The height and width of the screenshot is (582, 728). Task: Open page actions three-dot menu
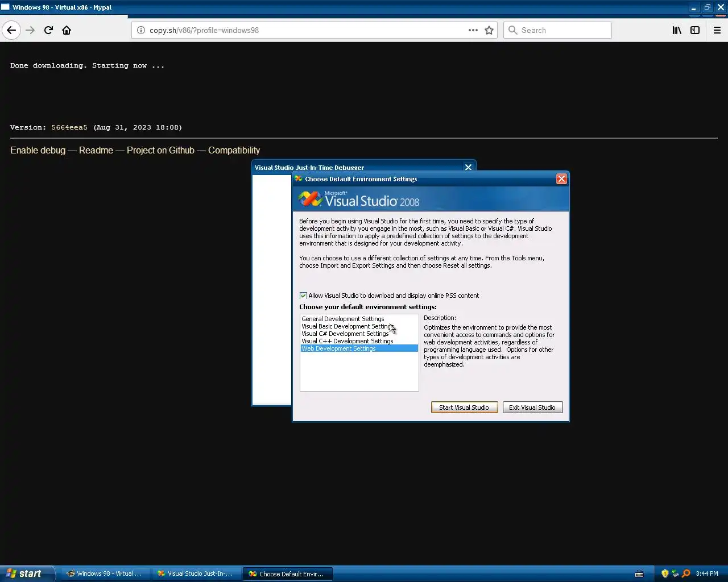[x=473, y=30]
